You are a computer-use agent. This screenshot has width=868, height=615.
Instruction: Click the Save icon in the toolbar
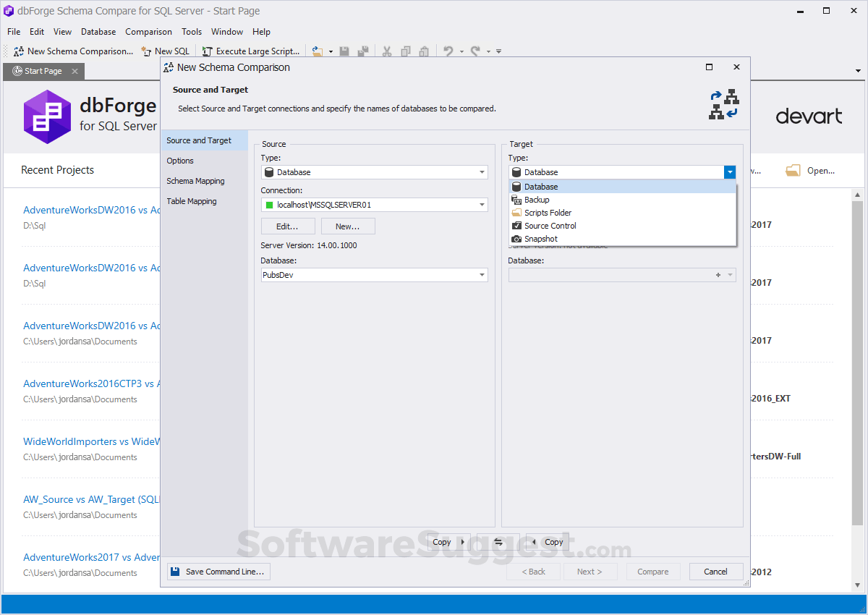344,51
